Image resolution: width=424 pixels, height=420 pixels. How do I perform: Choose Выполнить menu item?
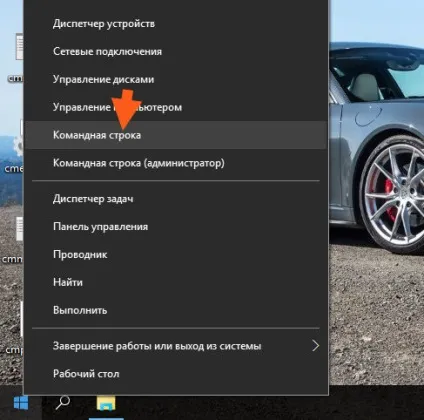point(176,310)
